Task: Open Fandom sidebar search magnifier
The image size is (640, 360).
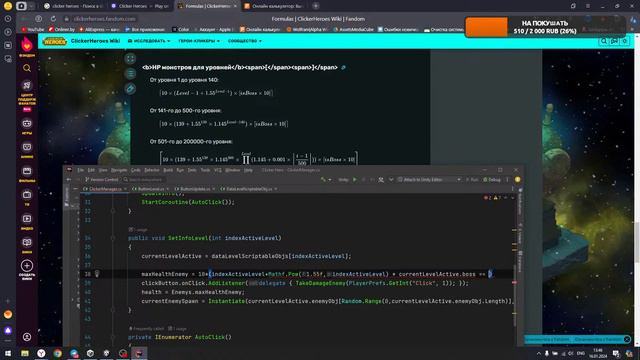Action: [27, 68]
